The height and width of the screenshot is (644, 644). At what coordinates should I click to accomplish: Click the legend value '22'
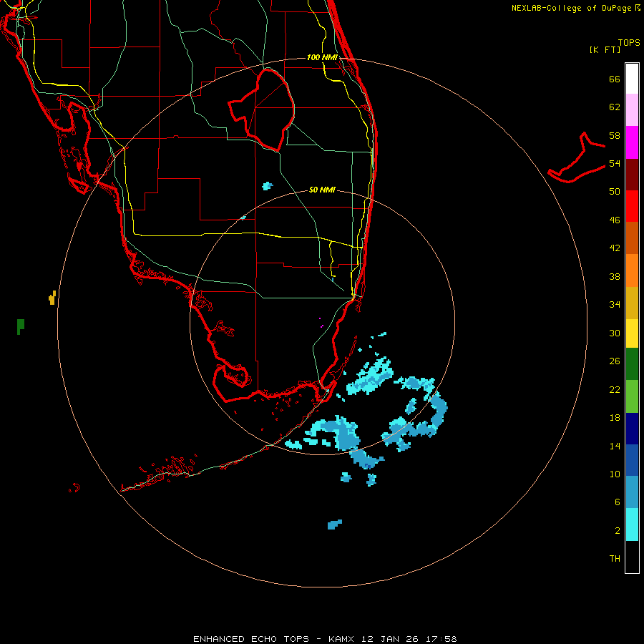[x=615, y=389]
